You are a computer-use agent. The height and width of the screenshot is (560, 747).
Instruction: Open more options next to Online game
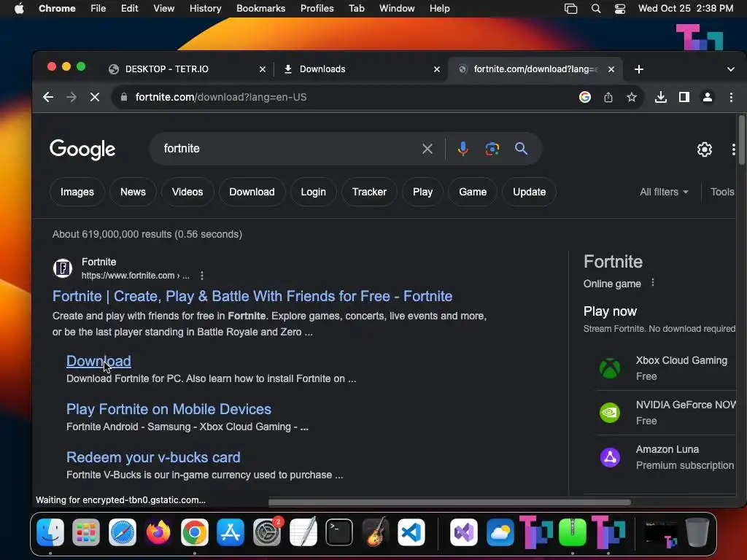point(653,282)
